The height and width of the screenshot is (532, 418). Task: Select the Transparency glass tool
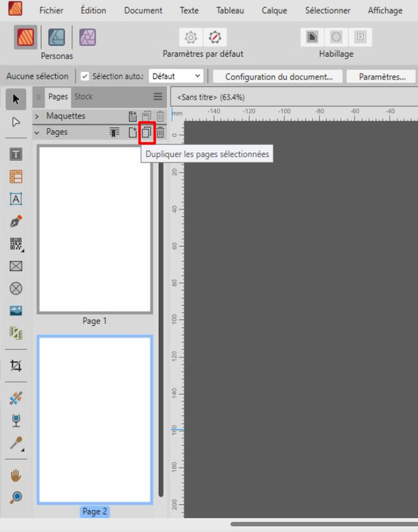(16, 420)
